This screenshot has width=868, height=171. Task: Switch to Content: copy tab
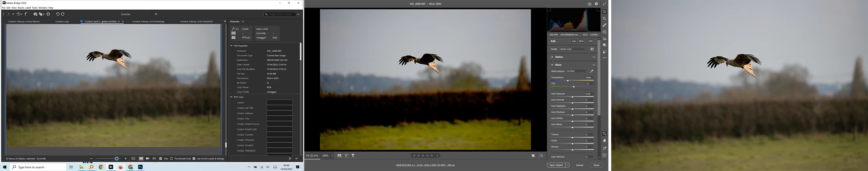[x=62, y=22]
